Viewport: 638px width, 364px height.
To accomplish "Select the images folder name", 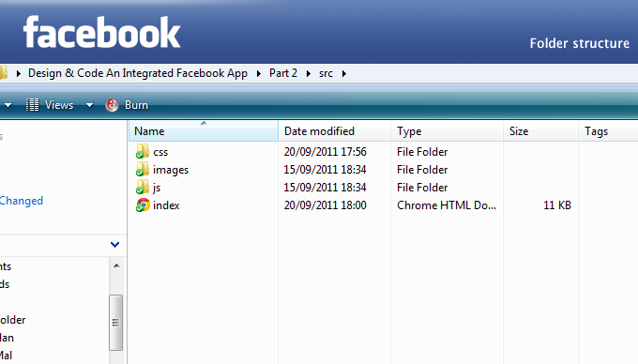I will click(171, 170).
